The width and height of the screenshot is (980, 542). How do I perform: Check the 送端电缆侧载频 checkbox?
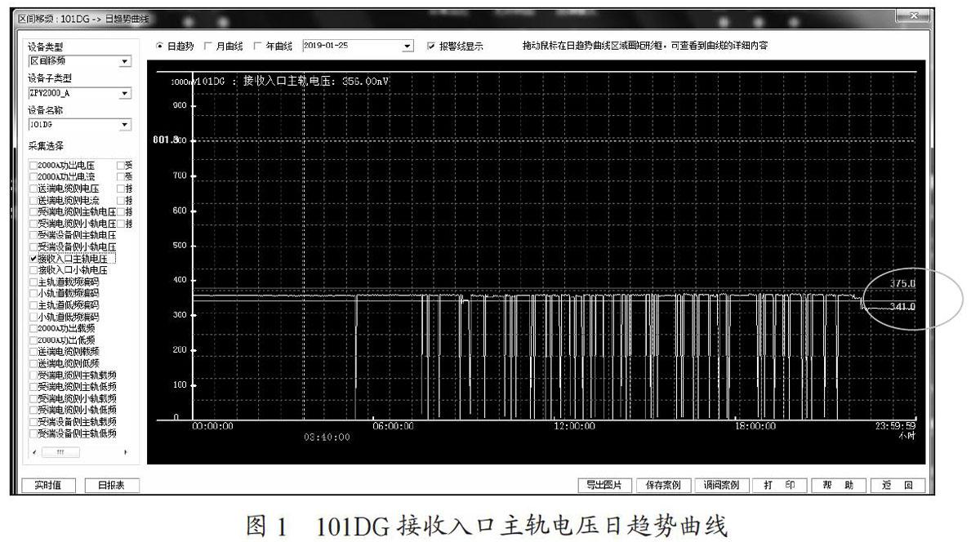click(x=33, y=351)
